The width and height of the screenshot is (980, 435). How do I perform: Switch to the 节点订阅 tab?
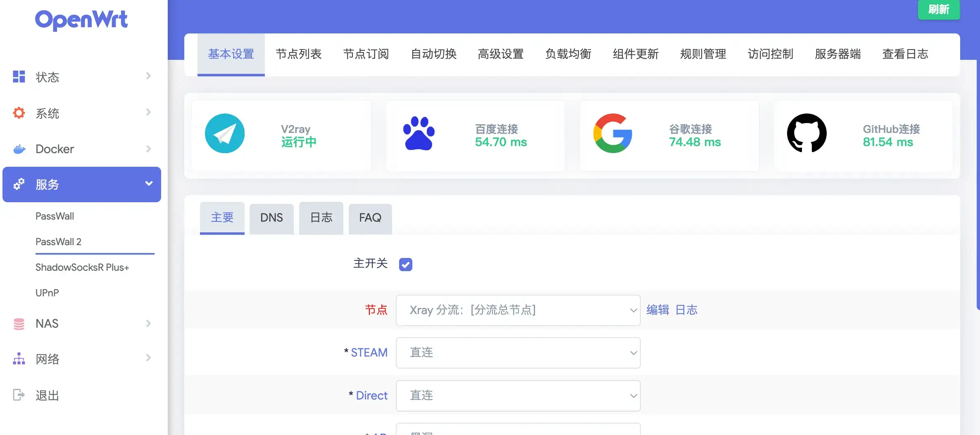pos(366,54)
